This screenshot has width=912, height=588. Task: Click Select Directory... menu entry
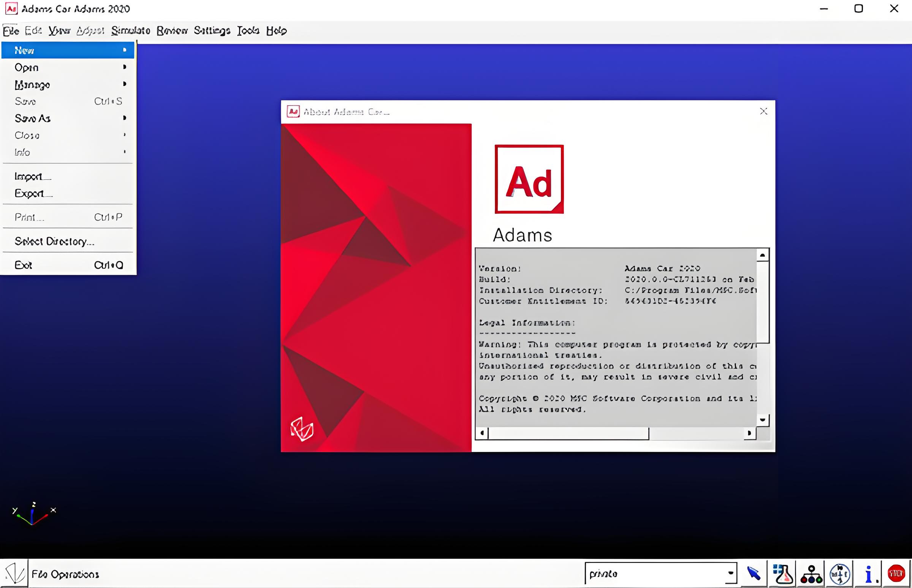(54, 241)
